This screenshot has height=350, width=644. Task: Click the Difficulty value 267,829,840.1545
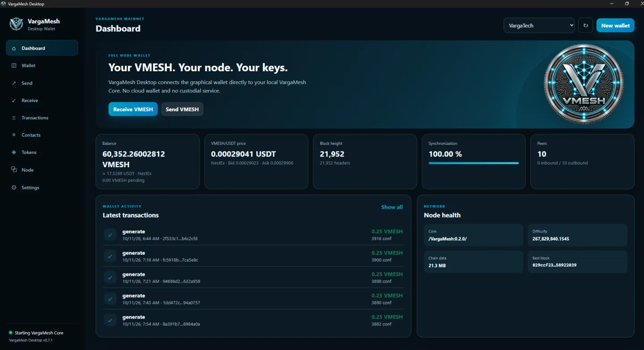551,239
